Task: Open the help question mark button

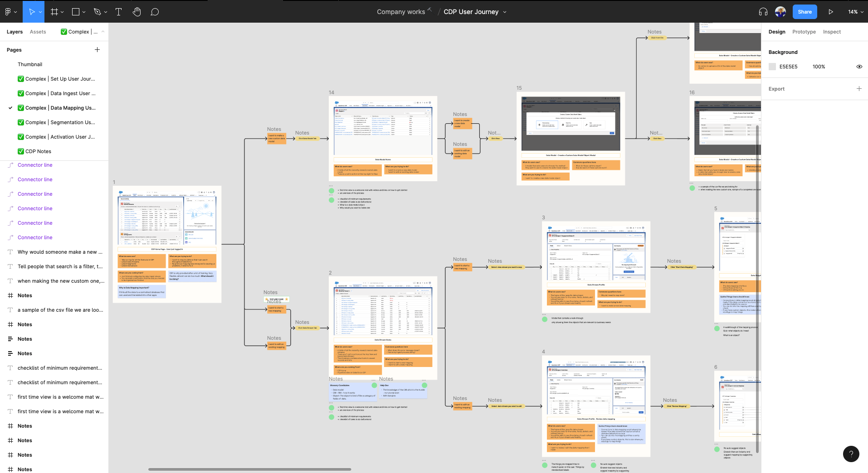Action: (851, 454)
